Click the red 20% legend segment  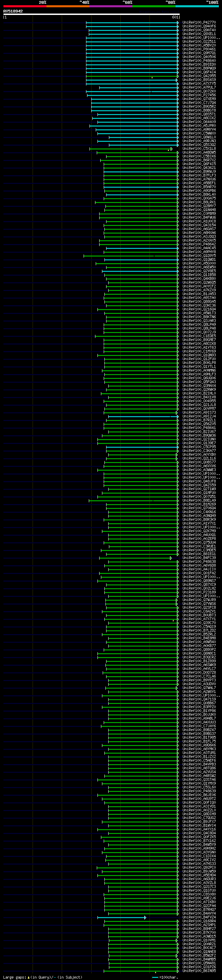pyautogui.click(x=25, y=6)
